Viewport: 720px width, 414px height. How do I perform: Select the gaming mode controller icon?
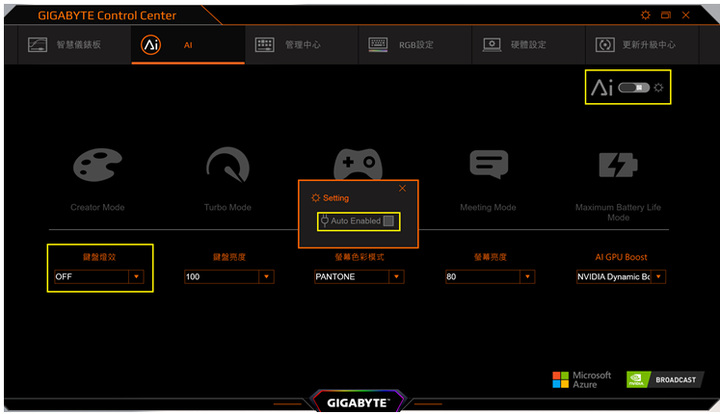coord(358,163)
